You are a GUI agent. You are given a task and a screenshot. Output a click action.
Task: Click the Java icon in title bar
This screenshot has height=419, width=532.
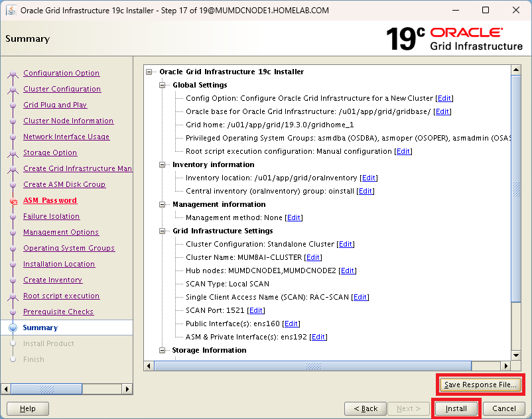pos(10,10)
